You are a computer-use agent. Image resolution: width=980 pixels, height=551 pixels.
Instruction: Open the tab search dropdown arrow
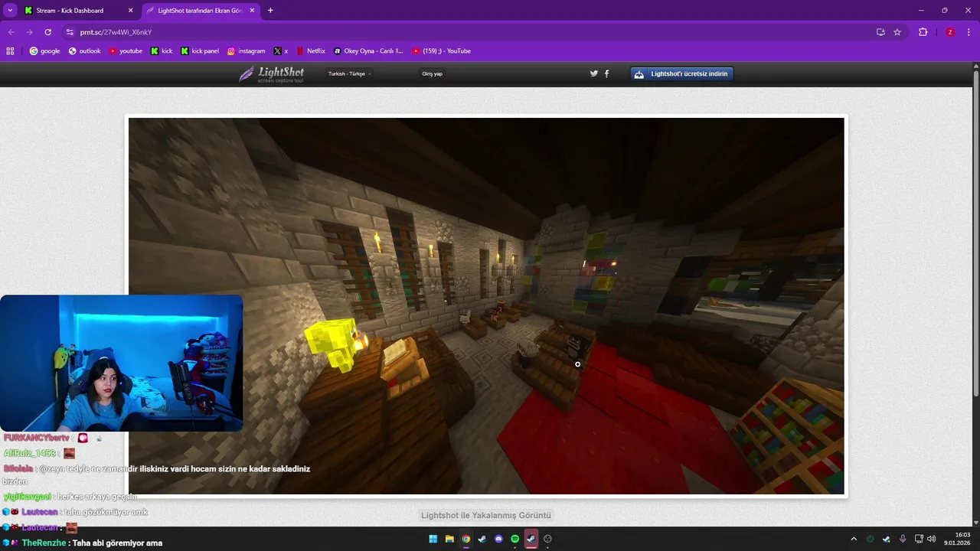[x=10, y=11]
